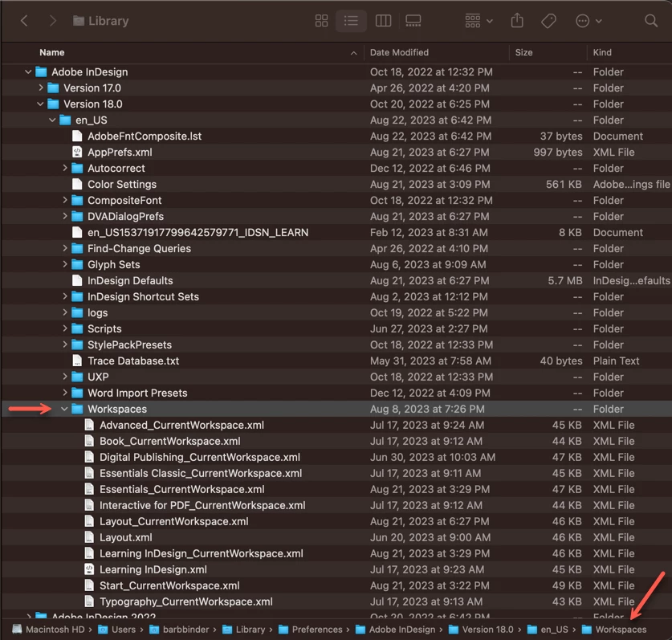Select the en_US IDSN_LEARN document icon
This screenshot has width=672, height=640.
[x=77, y=232]
